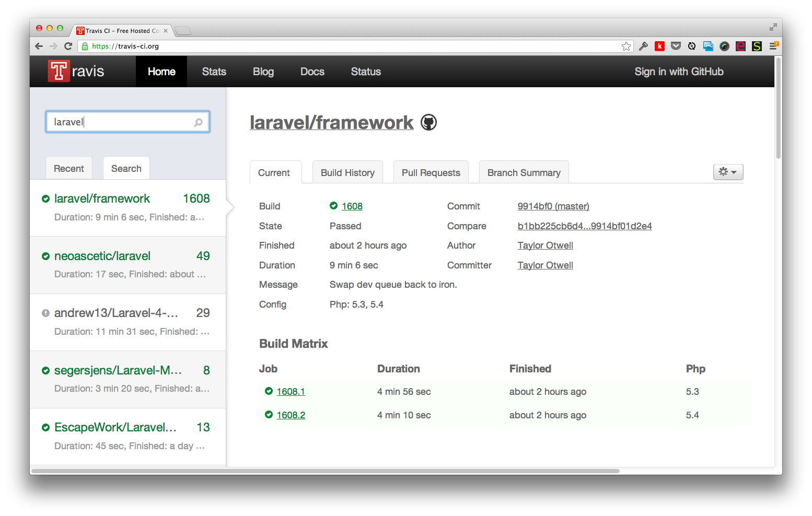
Task: Click the green padlock icon in the address bar
Action: coord(85,46)
